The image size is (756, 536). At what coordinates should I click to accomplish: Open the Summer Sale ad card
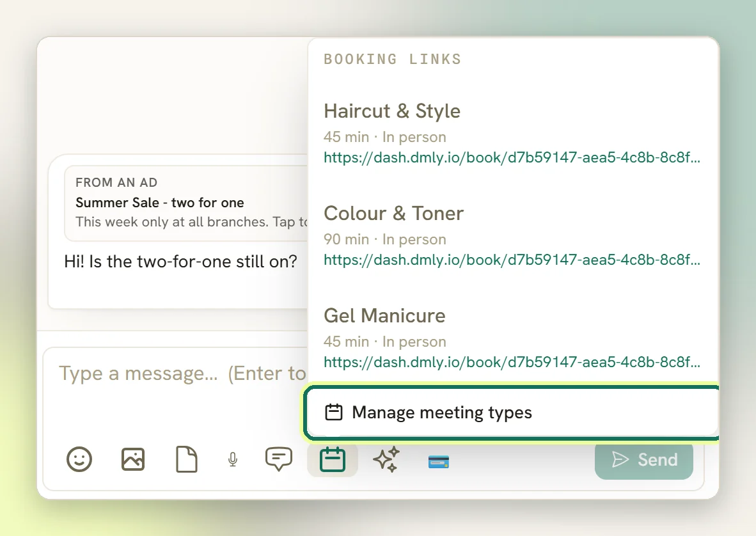[186, 203]
